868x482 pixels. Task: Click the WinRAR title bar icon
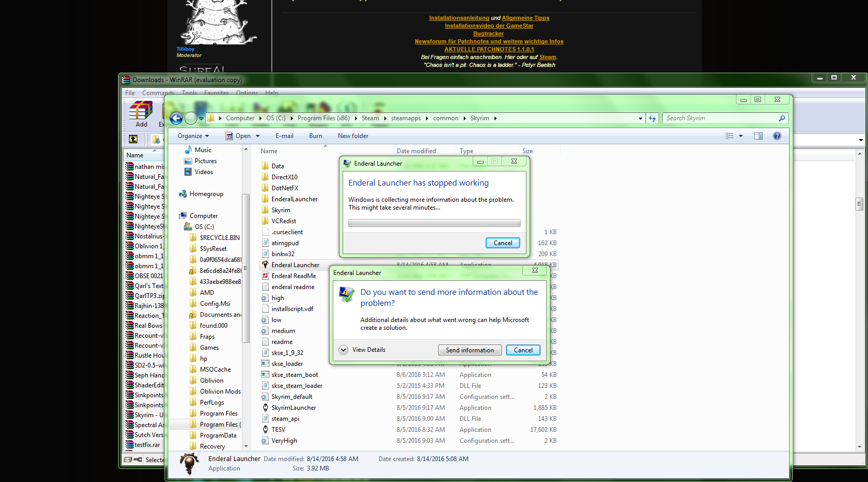coord(126,80)
